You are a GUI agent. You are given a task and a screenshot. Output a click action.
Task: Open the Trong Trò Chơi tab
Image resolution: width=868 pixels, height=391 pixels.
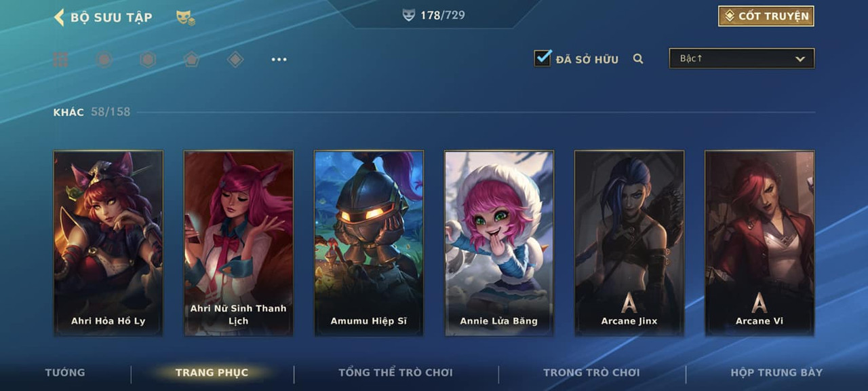point(591,373)
